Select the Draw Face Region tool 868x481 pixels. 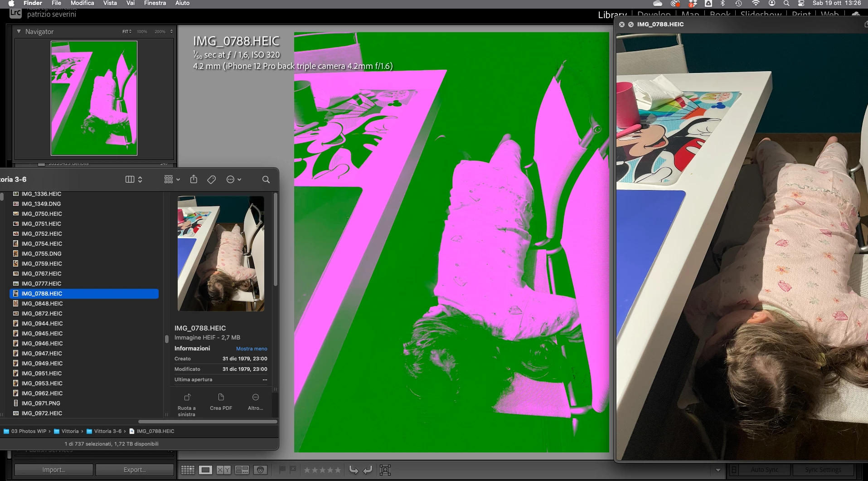click(x=385, y=470)
